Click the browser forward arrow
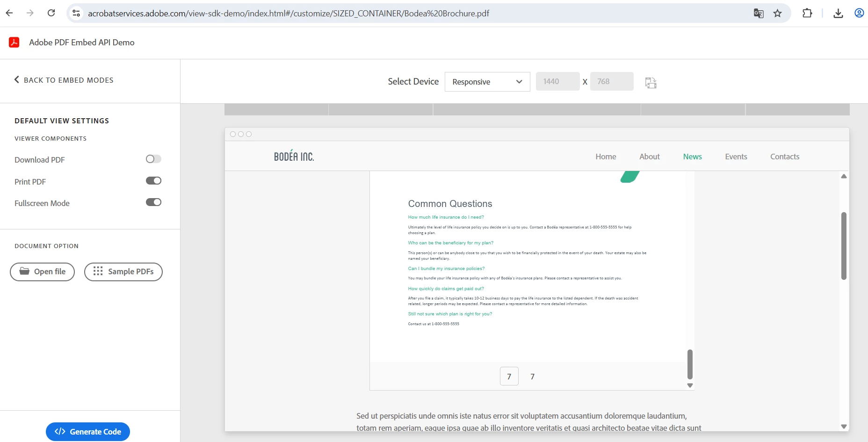This screenshot has height=442, width=868. [30, 13]
